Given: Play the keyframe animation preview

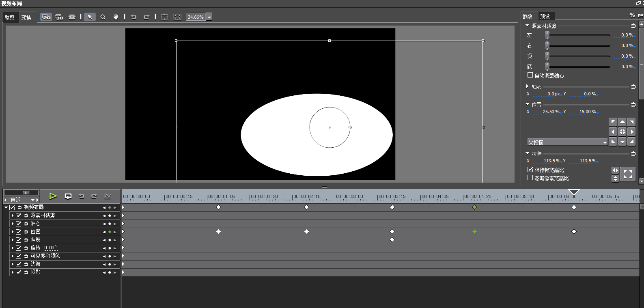Looking at the screenshot, I should (x=53, y=196).
